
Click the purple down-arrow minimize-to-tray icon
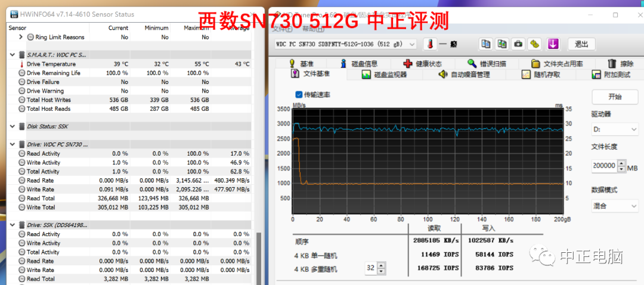(x=553, y=44)
